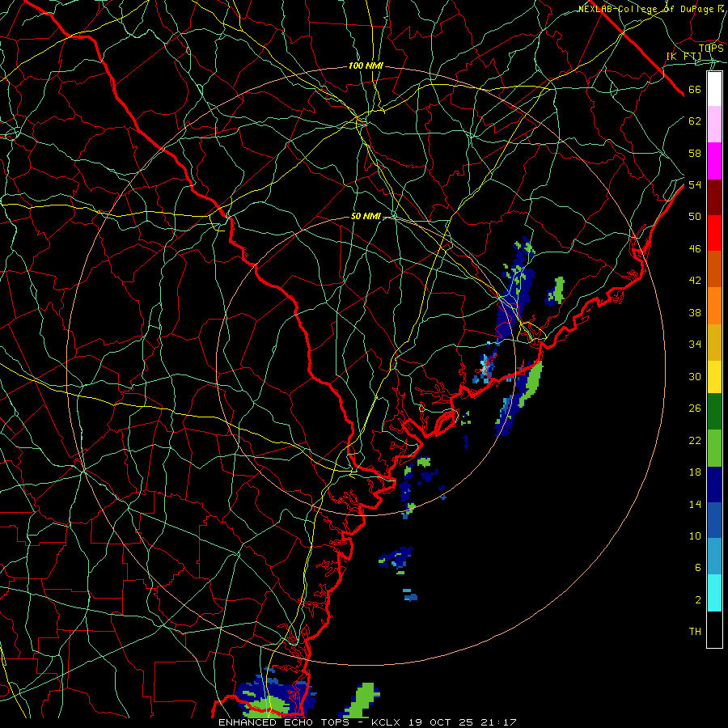The width and height of the screenshot is (728, 728).
Task: Select the '54' legend value
Action: click(695, 184)
